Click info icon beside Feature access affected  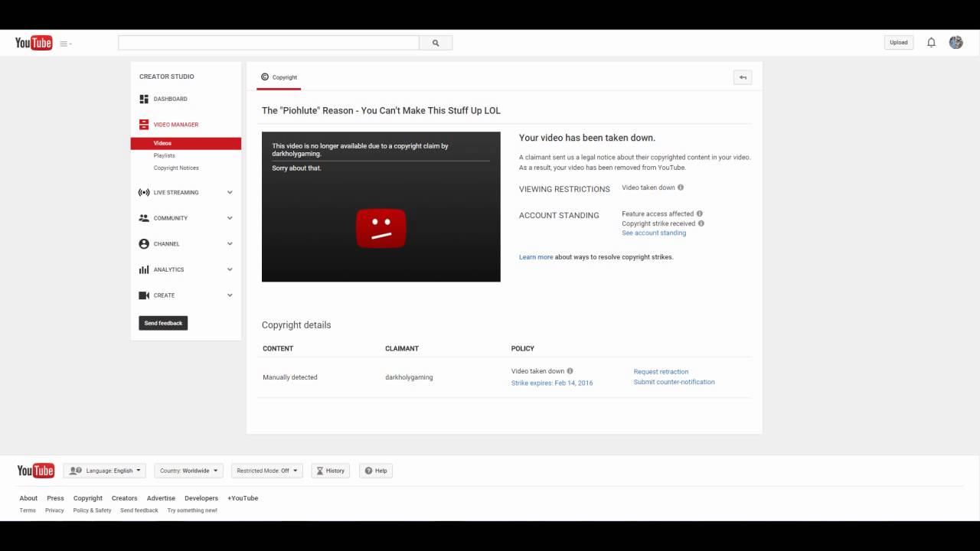click(700, 214)
